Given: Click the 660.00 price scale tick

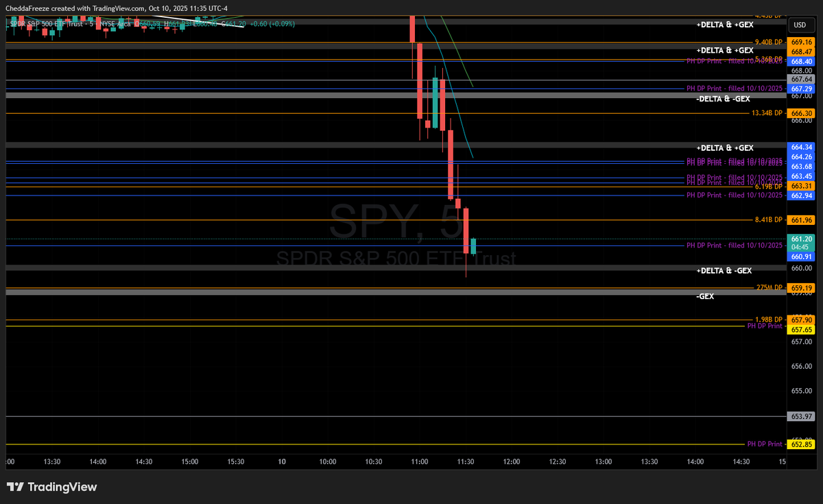Looking at the screenshot, I should click(801, 268).
